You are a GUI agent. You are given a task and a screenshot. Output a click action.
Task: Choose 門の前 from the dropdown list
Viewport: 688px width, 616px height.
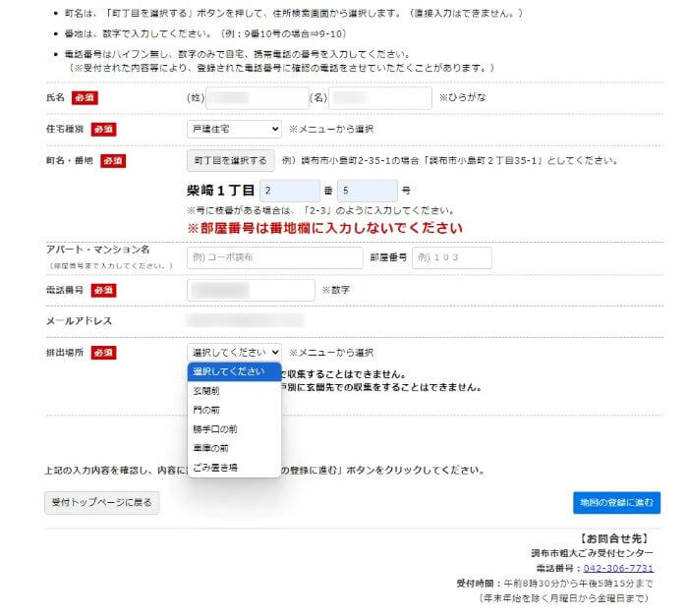tap(234, 411)
